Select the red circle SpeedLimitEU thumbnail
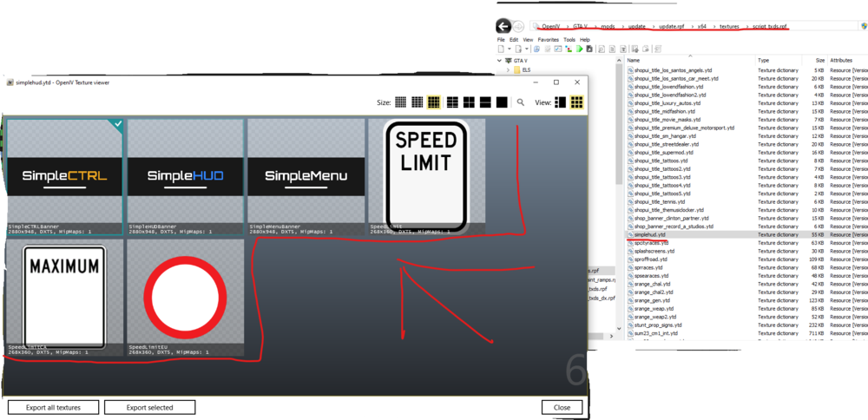 (x=186, y=298)
